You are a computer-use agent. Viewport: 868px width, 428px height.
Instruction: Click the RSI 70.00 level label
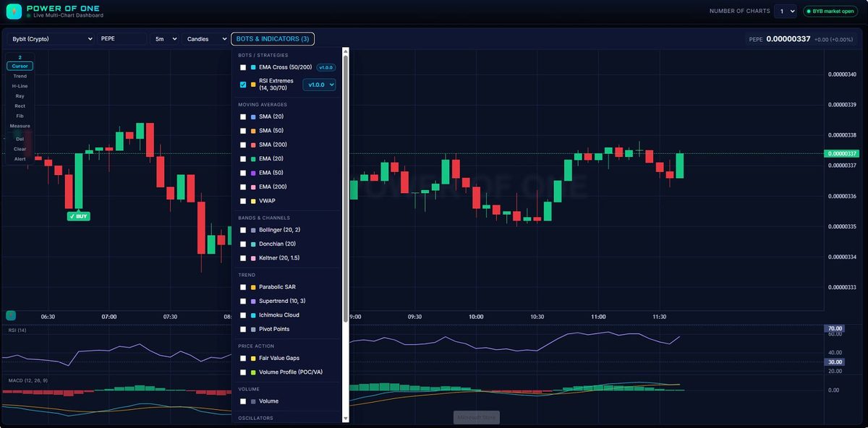point(835,328)
